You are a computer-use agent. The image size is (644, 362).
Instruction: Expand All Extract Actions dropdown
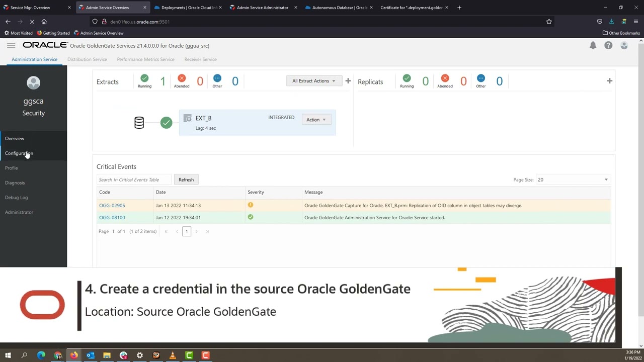[314, 81]
